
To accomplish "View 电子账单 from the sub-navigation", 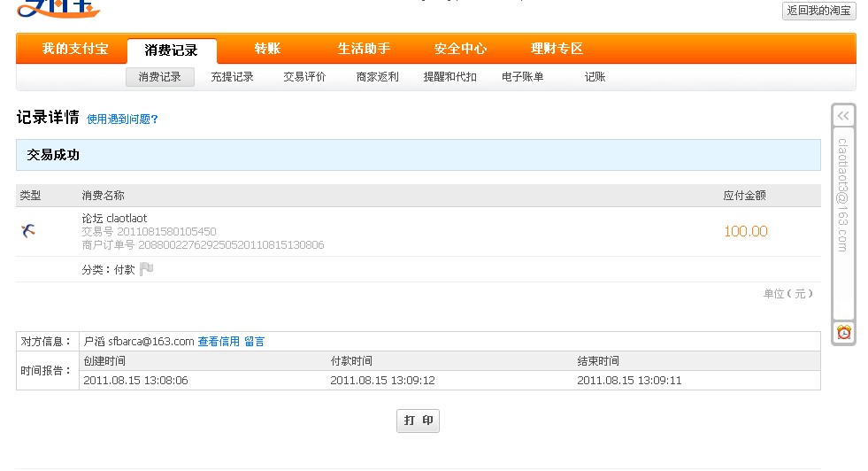I will coord(522,77).
